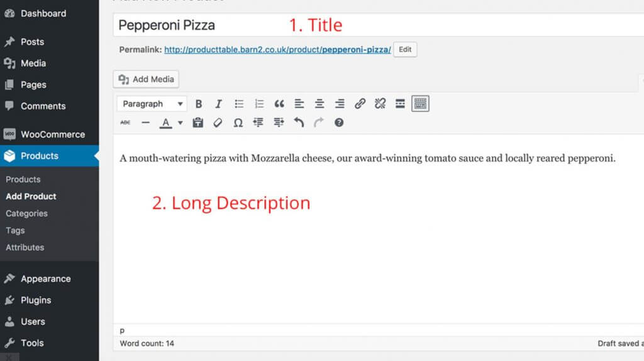Image resolution: width=644 pixels, height=361 pixels.
Task: Toggle the toolbar kitchen sink button
Action: pos(420,104)
